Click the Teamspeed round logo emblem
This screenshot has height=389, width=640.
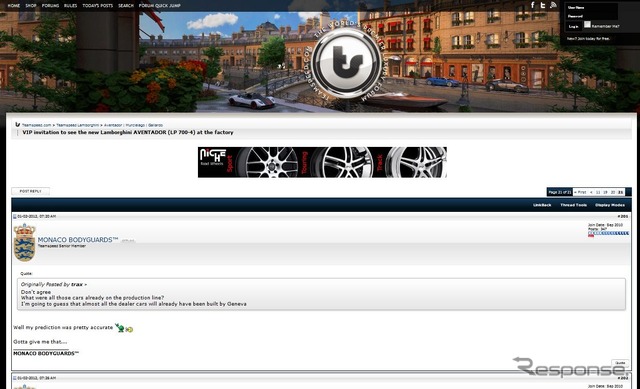pyautogui.click(x=347, y=62)
